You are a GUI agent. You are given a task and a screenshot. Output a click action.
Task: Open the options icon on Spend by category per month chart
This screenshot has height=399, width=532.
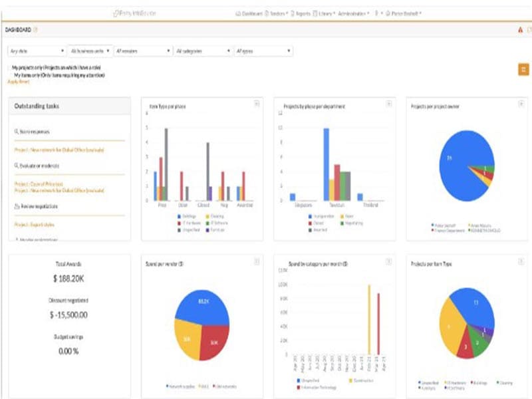coord(388,261)
